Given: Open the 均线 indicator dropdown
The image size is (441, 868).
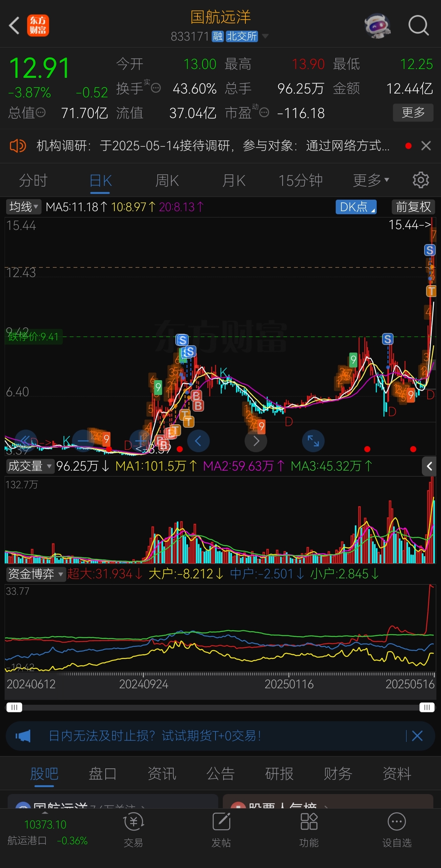Looking at the screenshot, I should coord(24,207).
